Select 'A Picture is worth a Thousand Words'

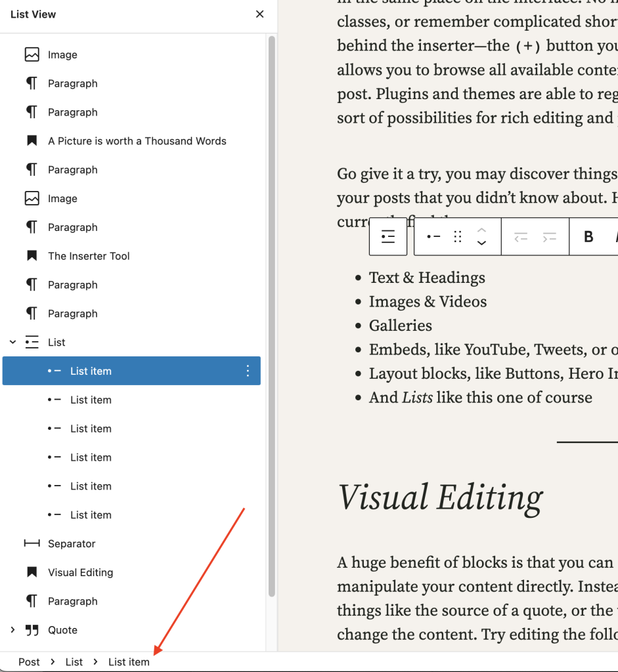137,141
